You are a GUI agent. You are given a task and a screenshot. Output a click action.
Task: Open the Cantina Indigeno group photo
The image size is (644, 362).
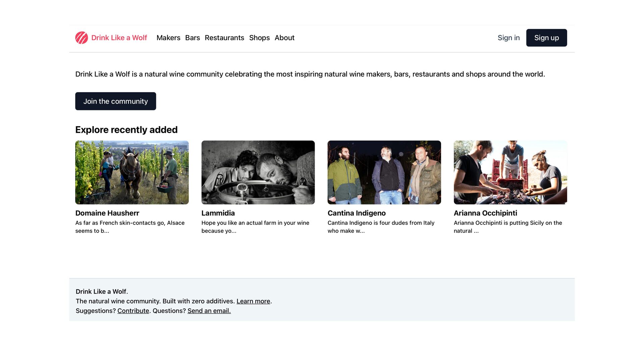(x=384, y=172)
